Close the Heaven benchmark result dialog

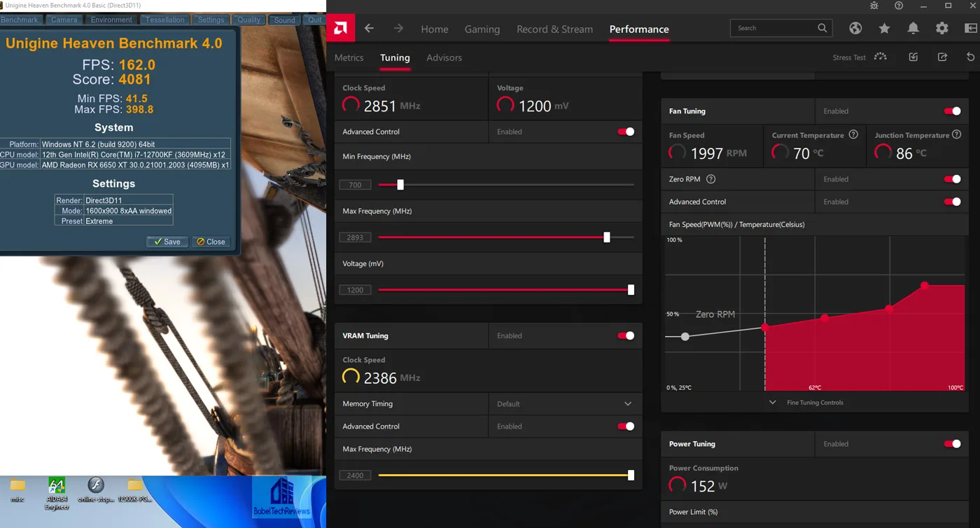pyautogui.click(x=211, y=242)
